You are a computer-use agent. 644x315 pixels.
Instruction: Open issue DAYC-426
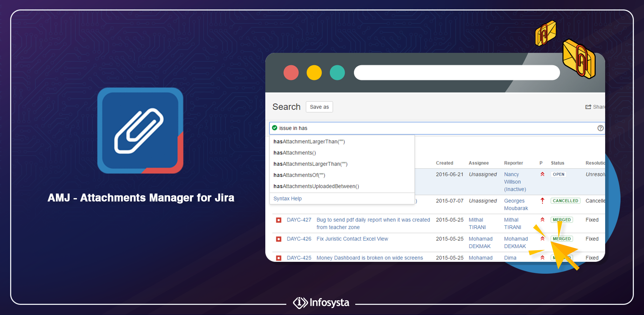299,239
